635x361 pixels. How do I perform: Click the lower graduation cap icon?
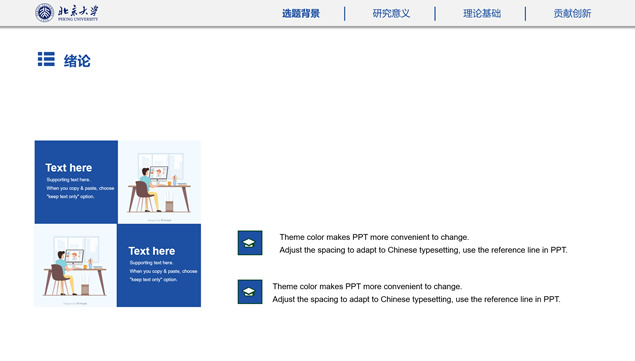[250, 292]
